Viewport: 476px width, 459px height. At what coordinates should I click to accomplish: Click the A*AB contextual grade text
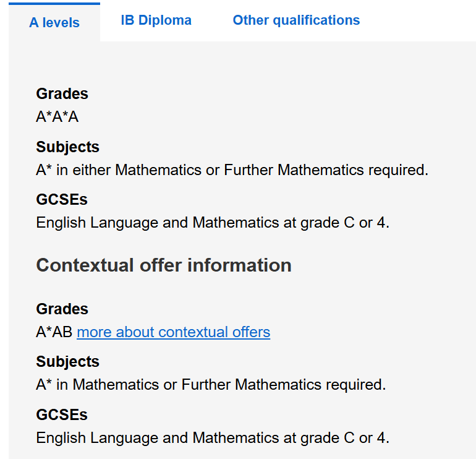54,332
